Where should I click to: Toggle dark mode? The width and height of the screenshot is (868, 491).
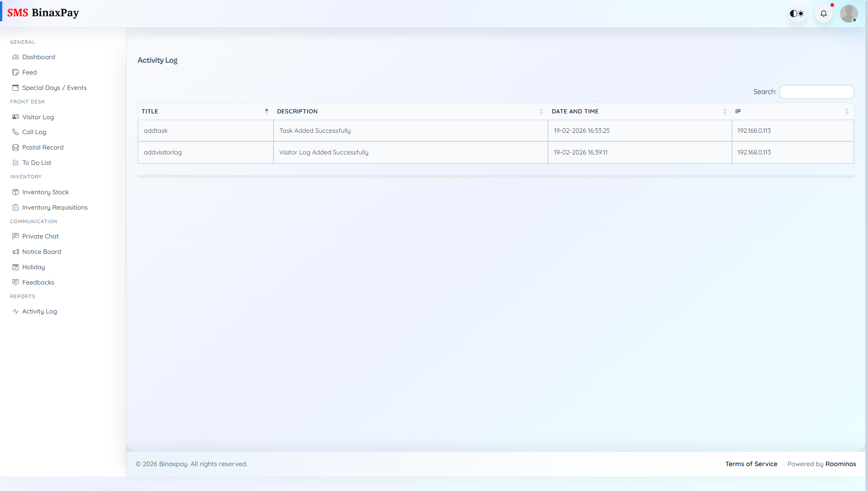(797, 13)
